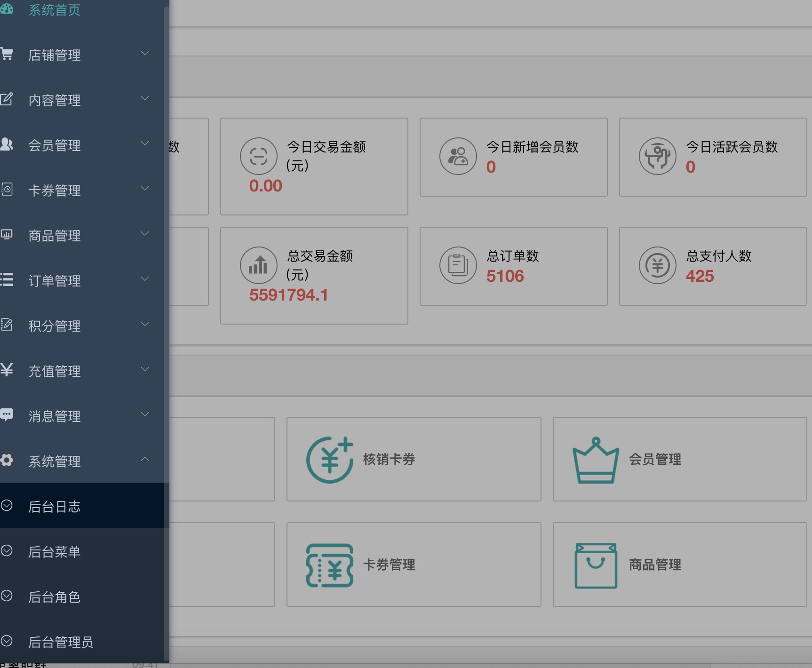The image size is (812, 668).
Task: Click the yen coin icon in 总支付人数 card
Action: (658, 265)
